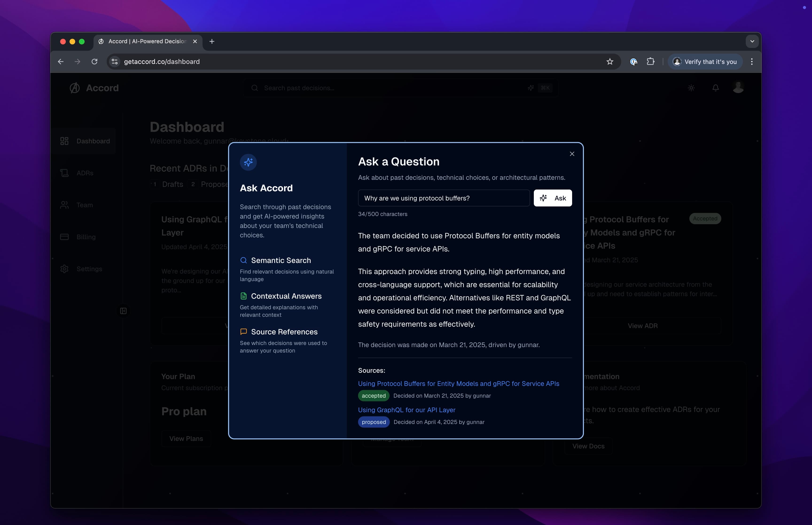Click the AI sparkle icon in search bar
Screen dimensions: 812x525
(x=531, y=88)
